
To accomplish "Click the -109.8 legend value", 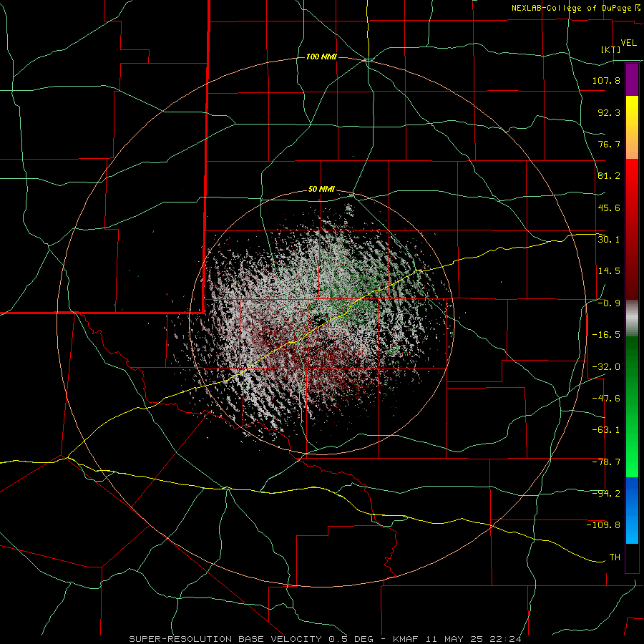I will pos(603,525).
